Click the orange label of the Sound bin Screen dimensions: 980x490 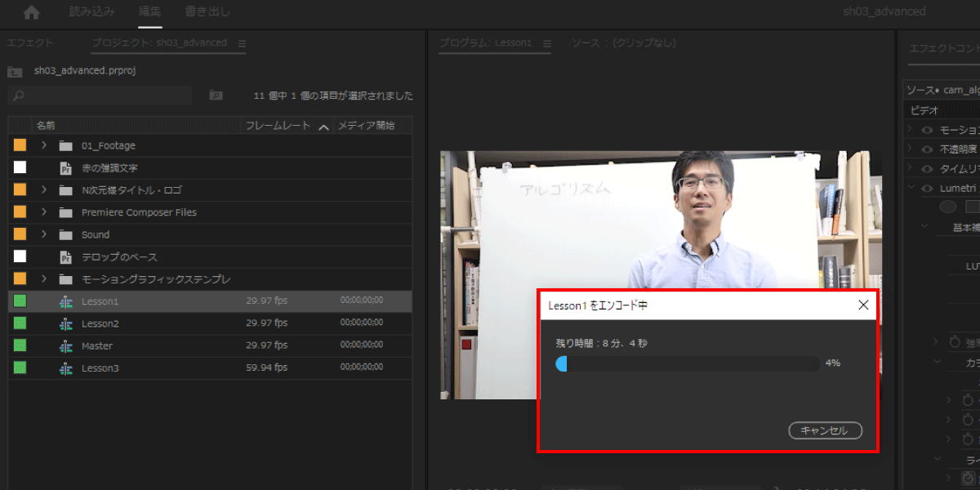coord(20,234)
